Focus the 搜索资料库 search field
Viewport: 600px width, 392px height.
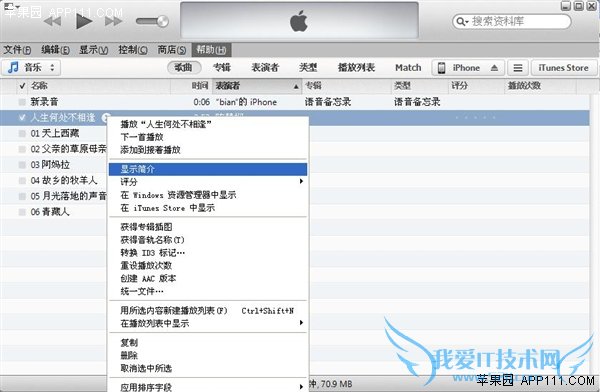tap(512, 21)
